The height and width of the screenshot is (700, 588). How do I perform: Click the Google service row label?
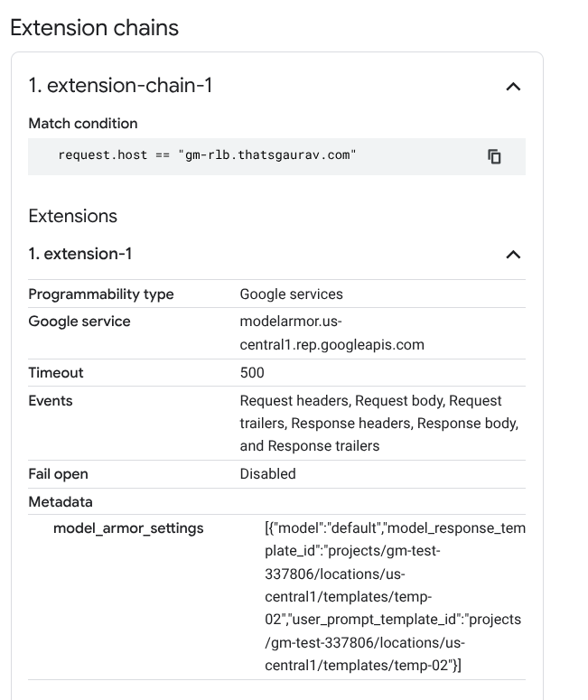click(x=79, y=322)
